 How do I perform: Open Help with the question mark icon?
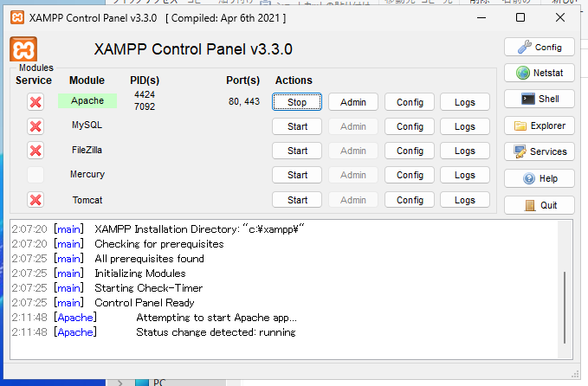539,178
